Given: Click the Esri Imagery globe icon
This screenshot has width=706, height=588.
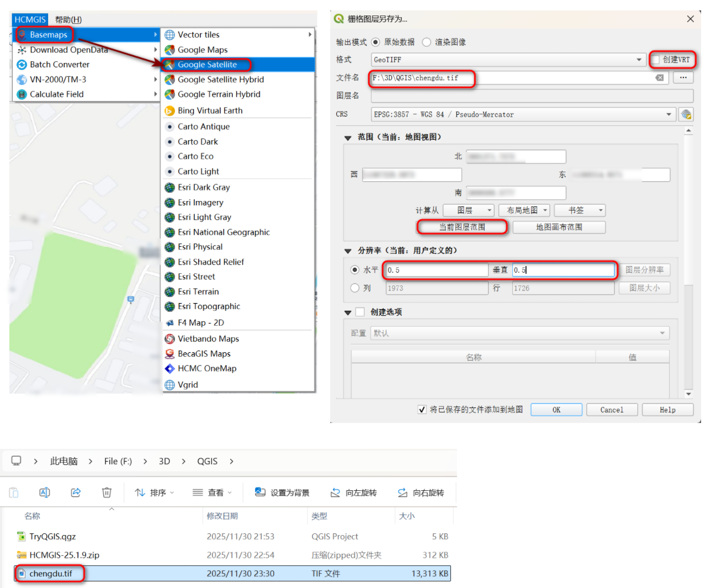Looking at the screenshot, I should [170, 203].
